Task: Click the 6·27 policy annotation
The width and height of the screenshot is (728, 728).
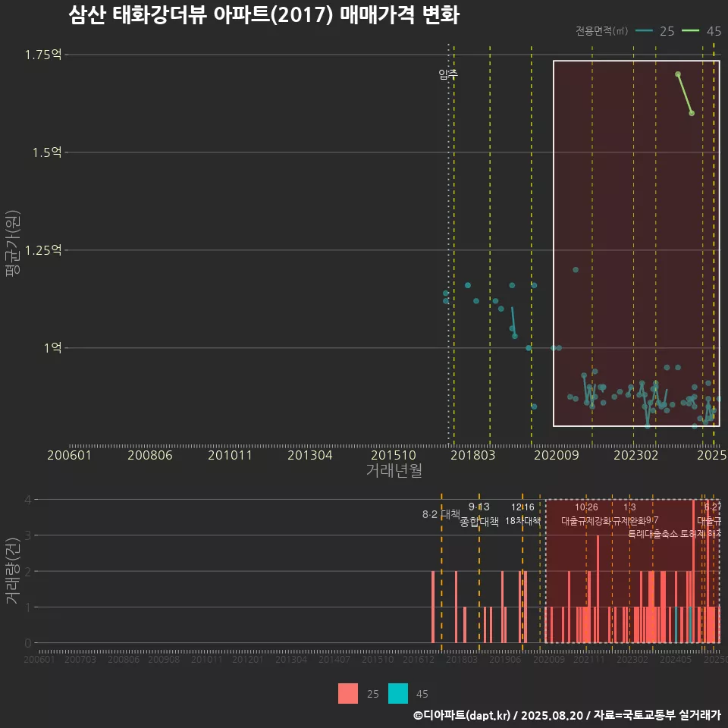Action: (713, 507)
